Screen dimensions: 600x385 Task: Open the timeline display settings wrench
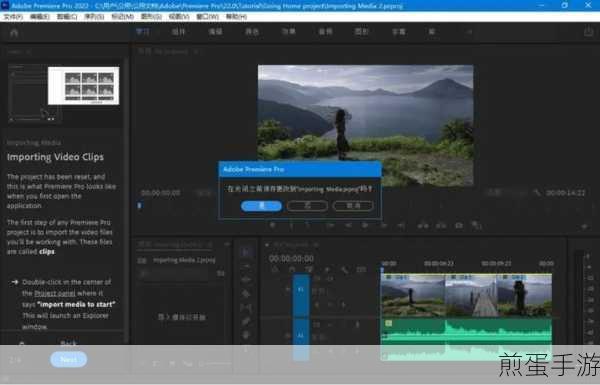pos(344,270)
